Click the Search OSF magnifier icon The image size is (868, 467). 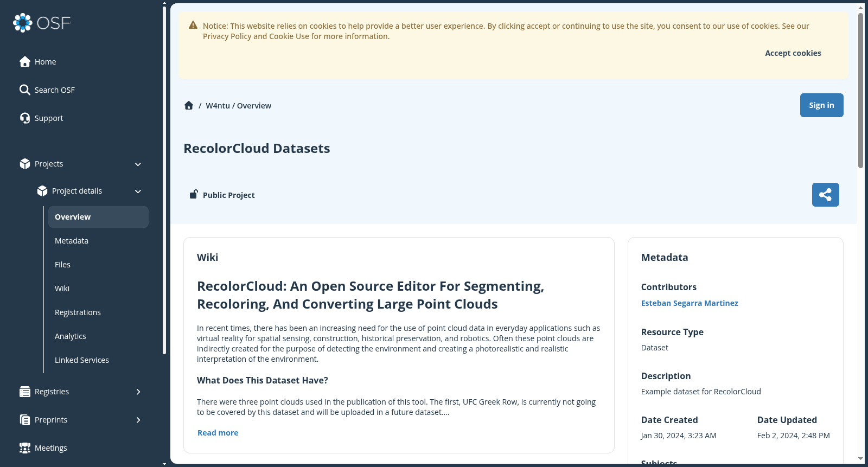24,90
